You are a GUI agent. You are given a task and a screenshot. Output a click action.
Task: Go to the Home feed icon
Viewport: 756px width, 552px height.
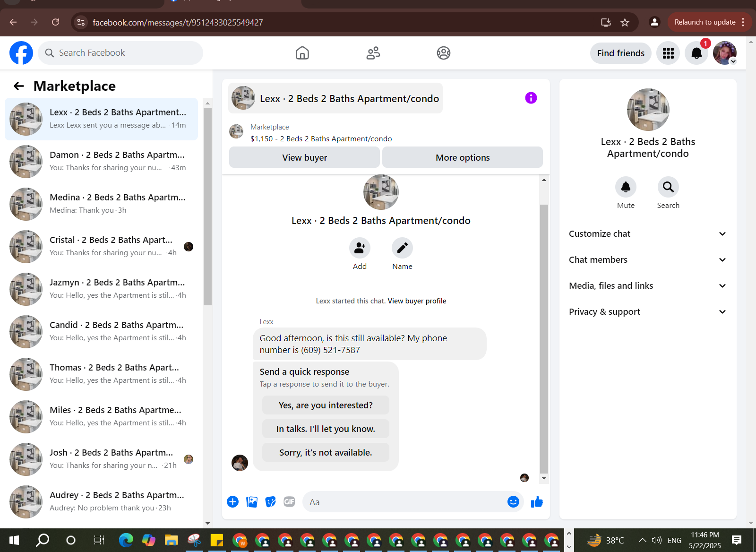(x=302, y=53)
